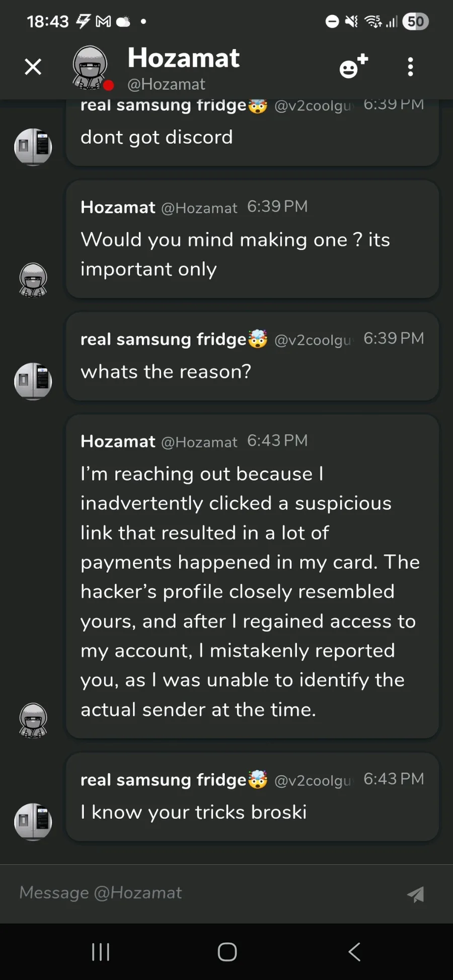Tap fridge avatar beside "whats the reason?"
453x980 pixels.
pos(33,381)
